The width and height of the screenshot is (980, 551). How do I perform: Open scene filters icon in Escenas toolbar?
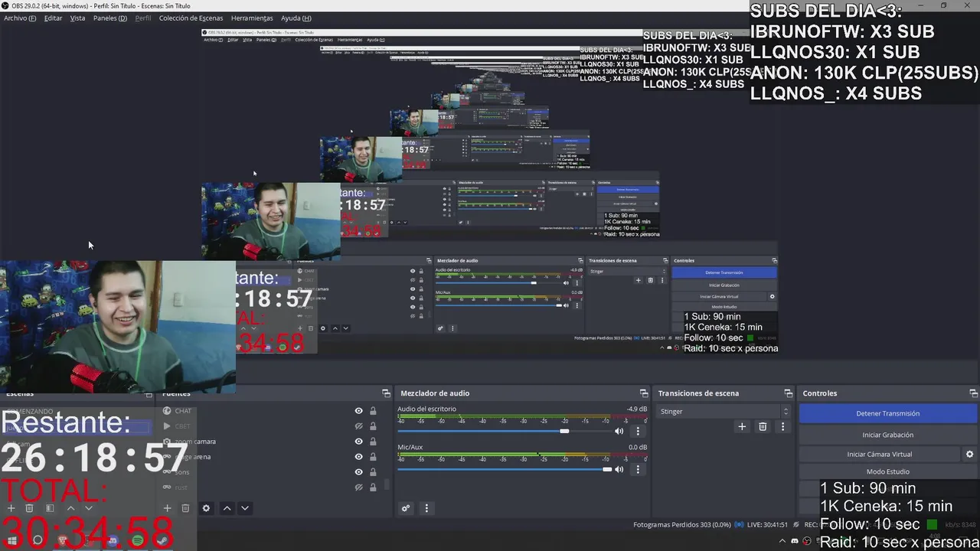click(x=50, y=508)
